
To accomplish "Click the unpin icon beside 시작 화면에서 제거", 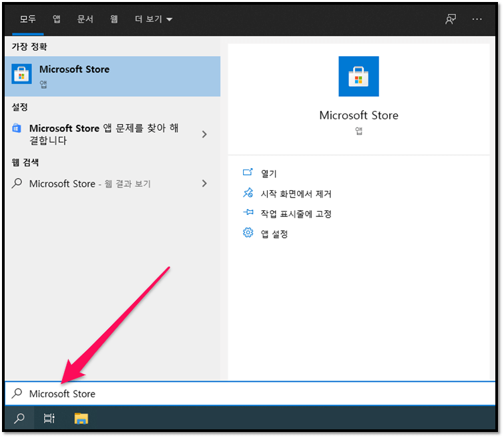I will click(x=248, y=193).
